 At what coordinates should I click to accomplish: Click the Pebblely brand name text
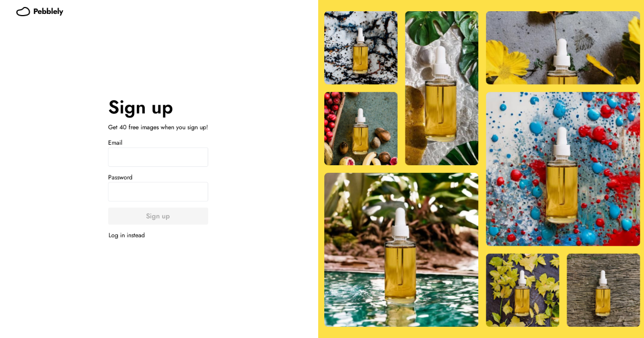coord(48,11)
